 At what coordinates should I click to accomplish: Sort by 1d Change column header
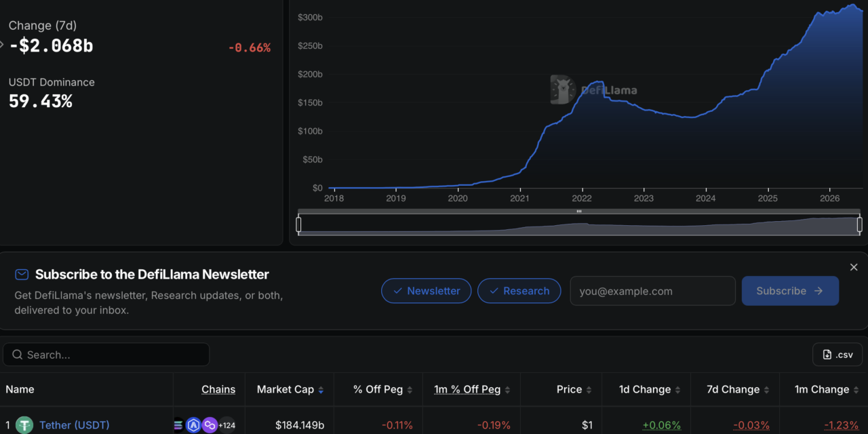point(649,389)
